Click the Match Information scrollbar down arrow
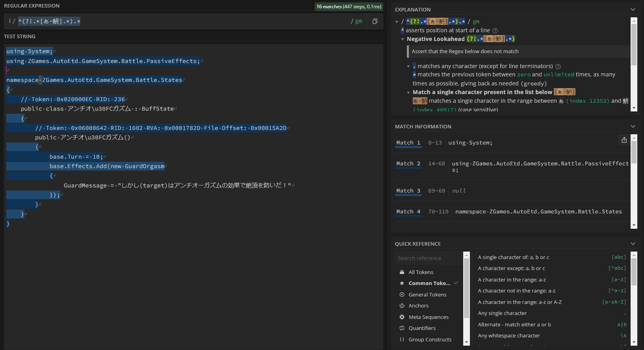Image resolution: width=644 pixels, height=350 pixels. [634, 225]
